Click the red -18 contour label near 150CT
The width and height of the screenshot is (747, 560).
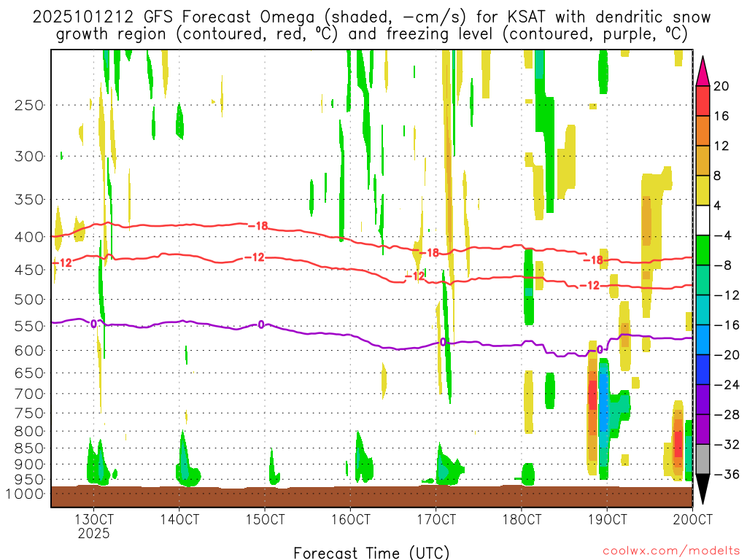[259, 226]
